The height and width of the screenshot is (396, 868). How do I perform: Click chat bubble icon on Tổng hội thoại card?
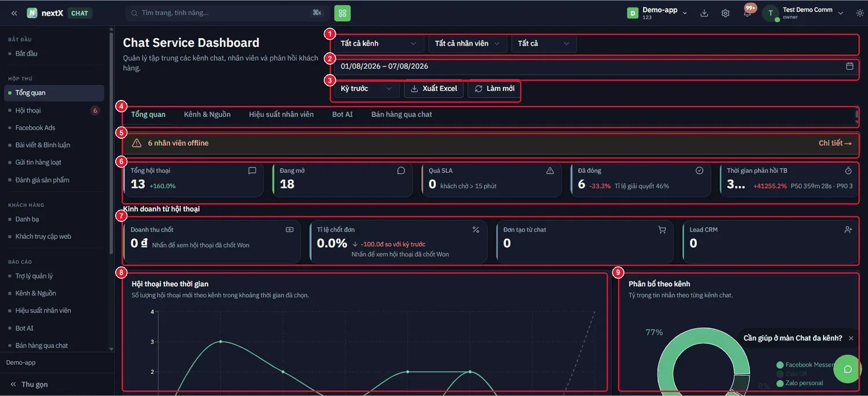point(252,171)
